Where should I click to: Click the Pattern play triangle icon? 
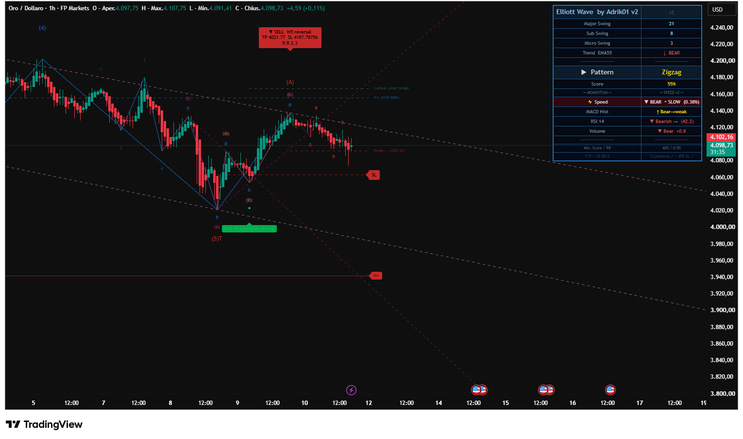click(x=584, y=72)
